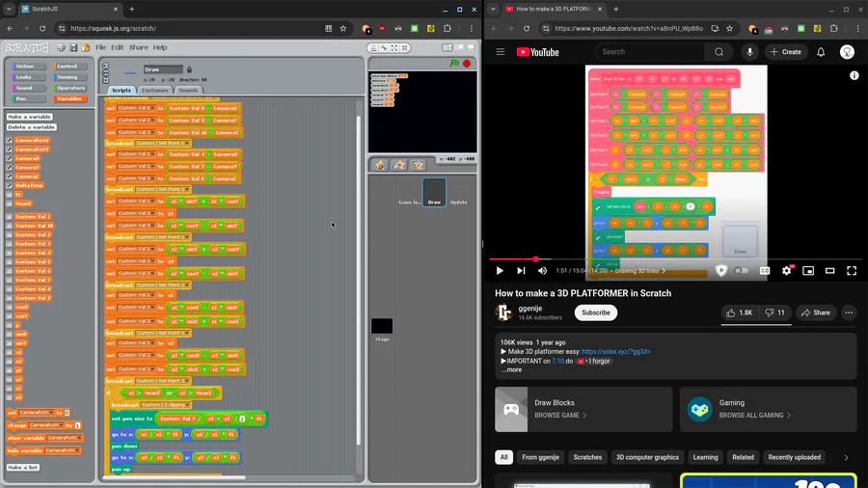Switch to the Costumes tab
Screen dimensions: 868x488
pyautogui.click(x=154, y=91)
